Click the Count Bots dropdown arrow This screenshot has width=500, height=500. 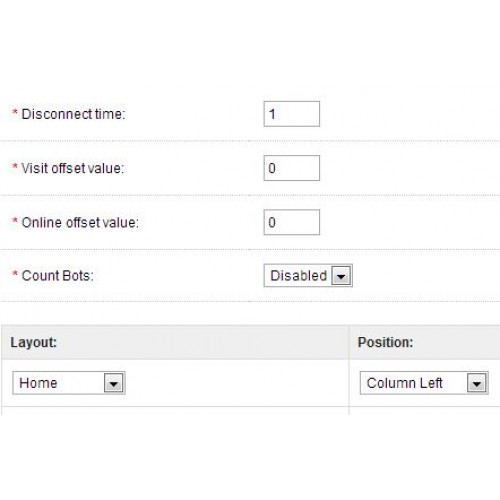(341, 276)
